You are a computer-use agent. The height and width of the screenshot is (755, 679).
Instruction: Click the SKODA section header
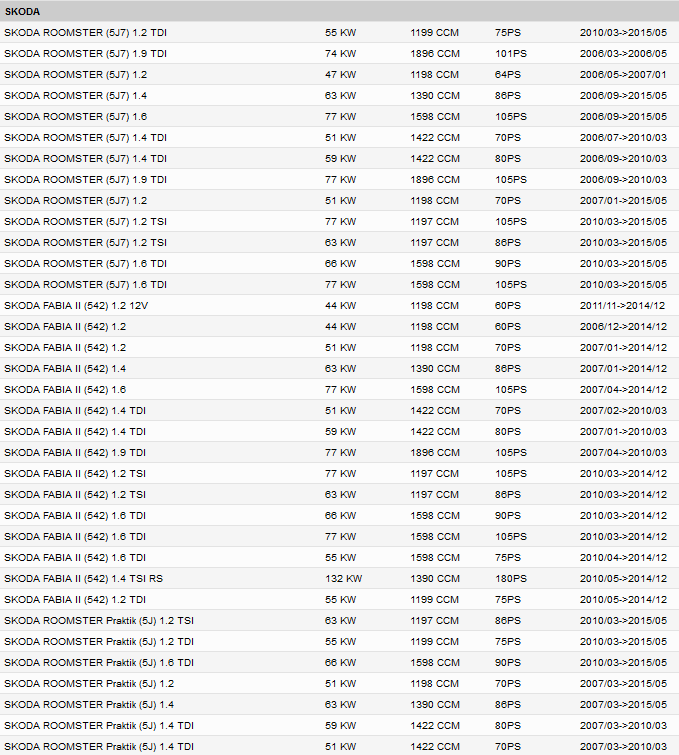click(340, 12)
